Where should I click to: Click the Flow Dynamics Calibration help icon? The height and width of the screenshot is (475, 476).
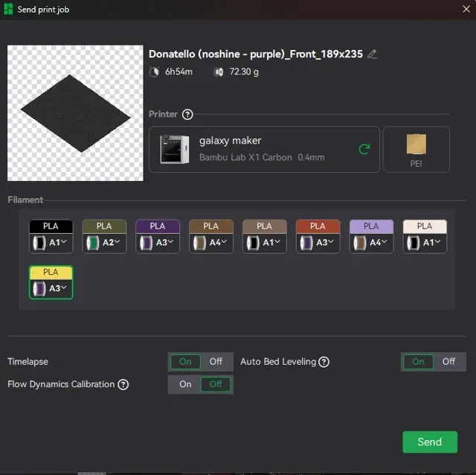(123, 384)
